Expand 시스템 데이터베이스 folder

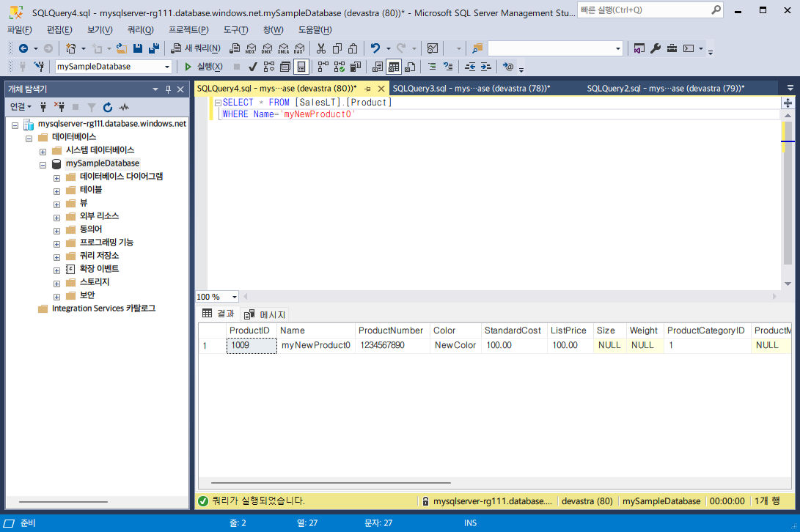pyautogui.click(x=43, y=152)
